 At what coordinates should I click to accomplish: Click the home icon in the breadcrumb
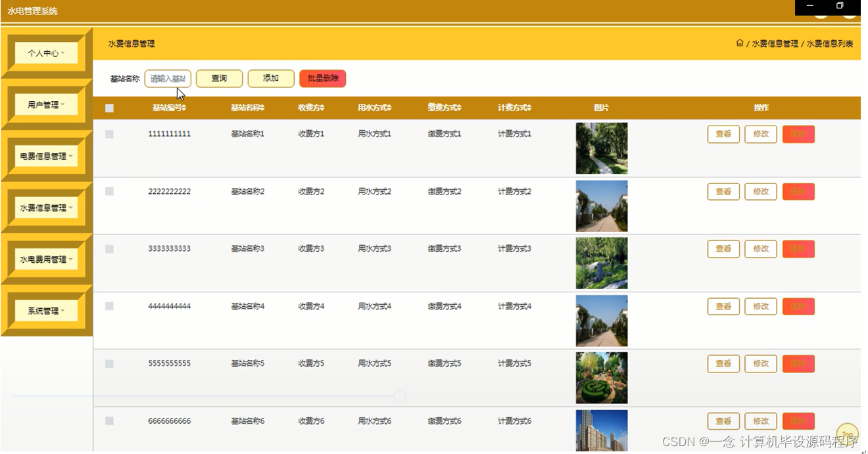(x=739, y=43)
